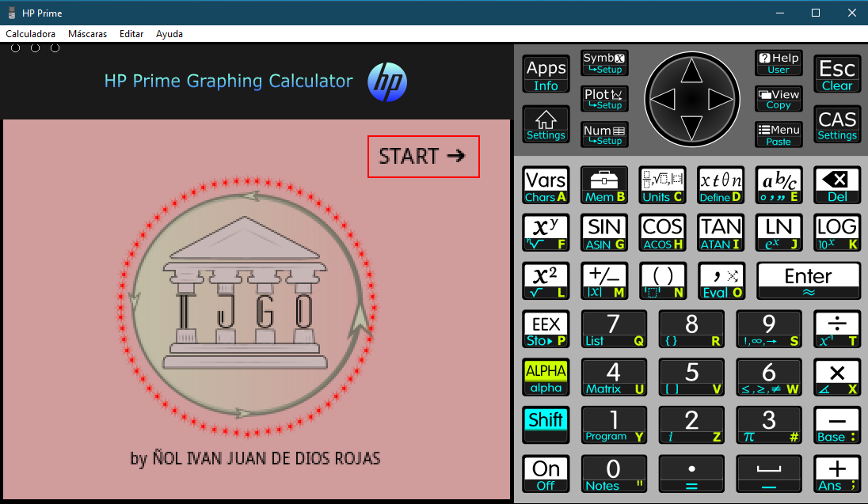Toggle the On/Off power key
The image size is (868, 504).
click(546, 474)
